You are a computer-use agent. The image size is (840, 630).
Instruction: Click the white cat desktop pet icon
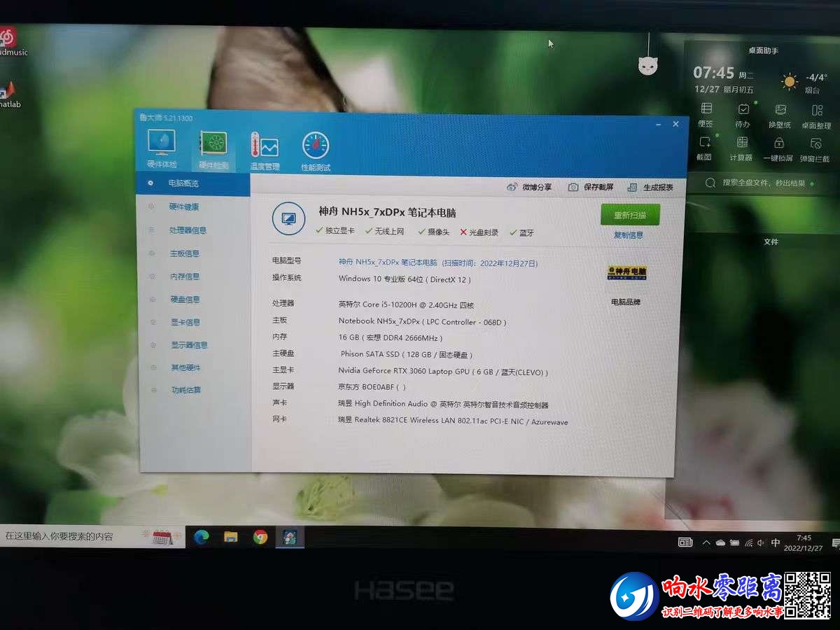click(647, 66)
